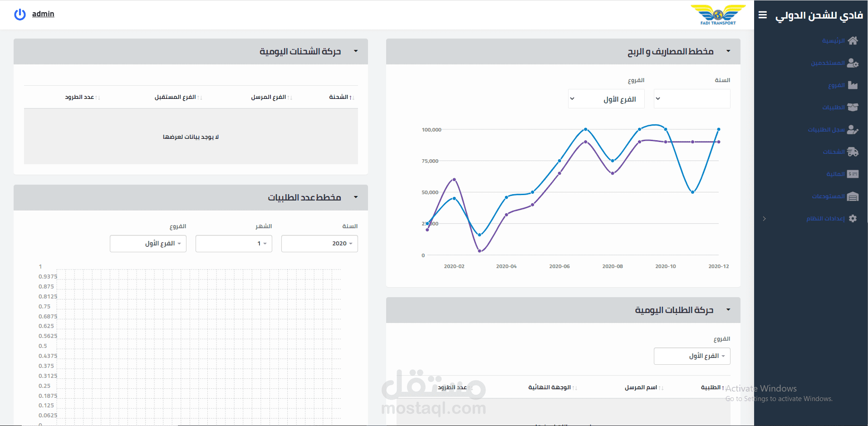Click the 0.9375 y-axis value in orders chart
Screen dimensions: 868x426
click(48, 277)
